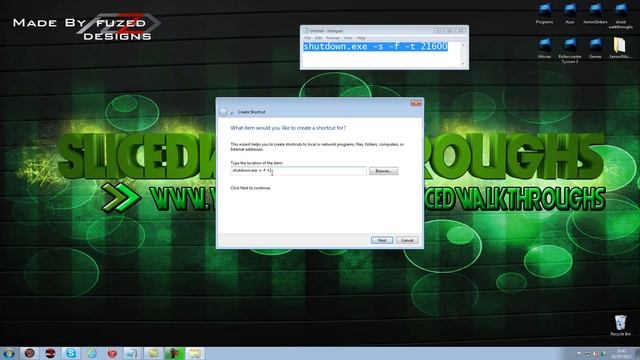Click the Browse button

(x=383, y=171)
